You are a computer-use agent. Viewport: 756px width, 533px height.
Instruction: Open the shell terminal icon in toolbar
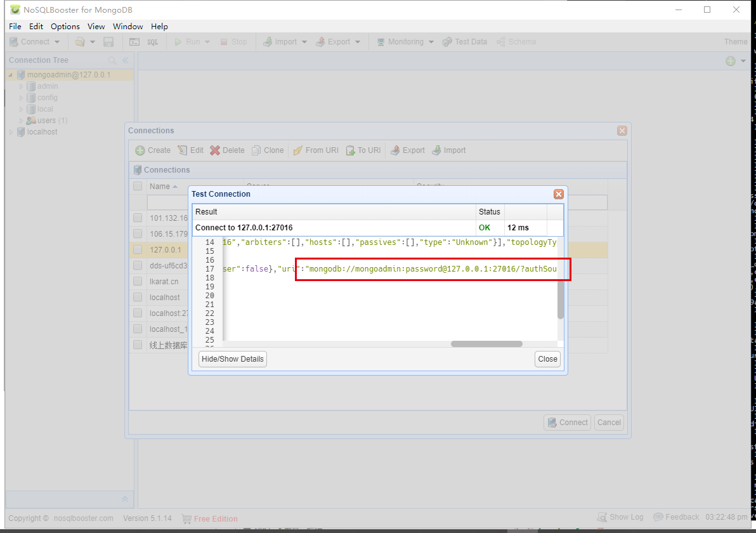[x=134, y=42]
